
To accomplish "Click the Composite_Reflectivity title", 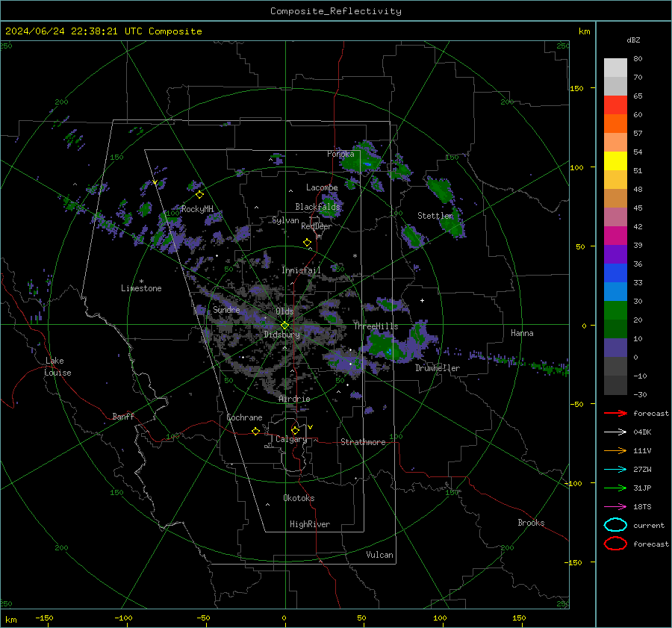I will tap(336, 11).
